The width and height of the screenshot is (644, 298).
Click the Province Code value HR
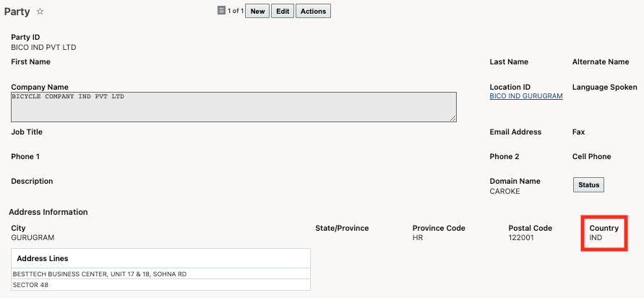(418, 238)
